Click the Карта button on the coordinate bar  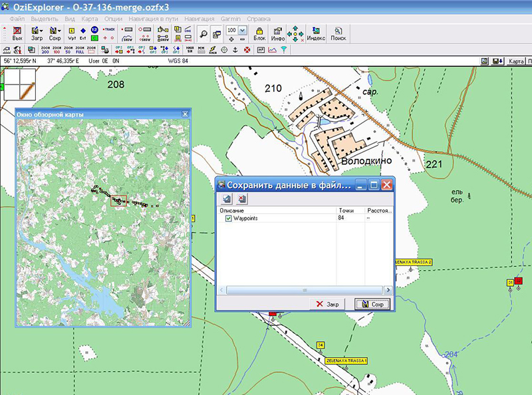(516, 61)
